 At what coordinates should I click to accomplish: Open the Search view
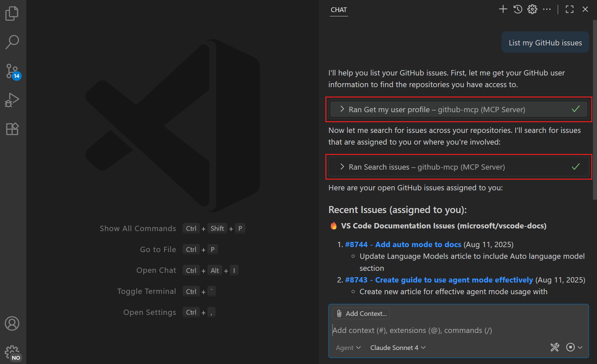(x=12, y=42)
